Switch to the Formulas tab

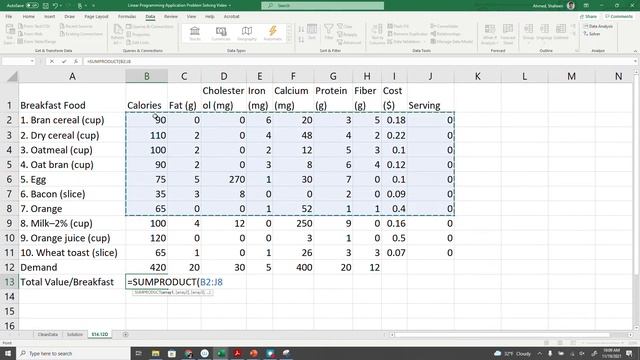point(127,17)
